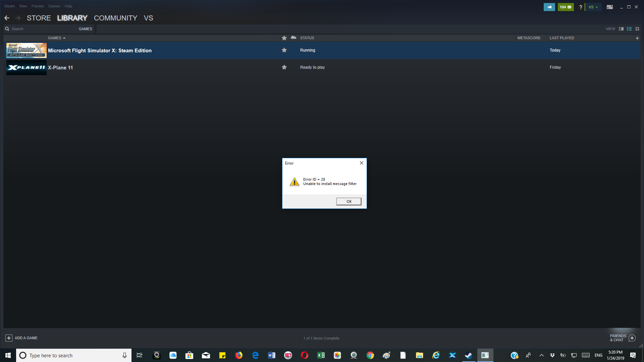Screen dimensions: 644x362
Task: Open the Games menu
Action: [54, 6]
